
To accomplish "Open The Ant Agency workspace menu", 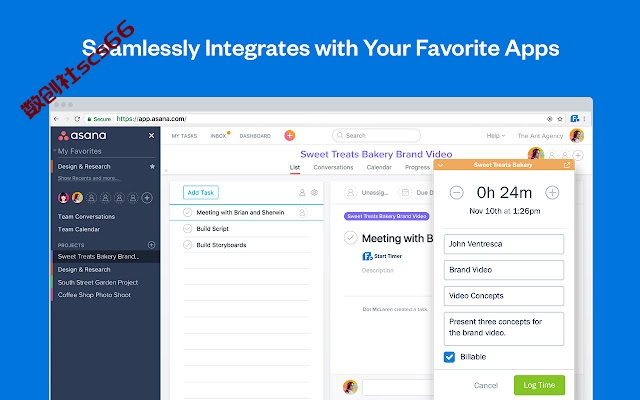I will 540,136.
